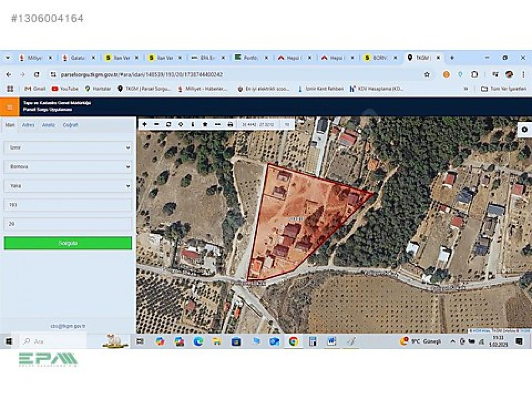532x399 pixels.
Task: Click the star icon in map toolbar
Action: coord(205,124)
